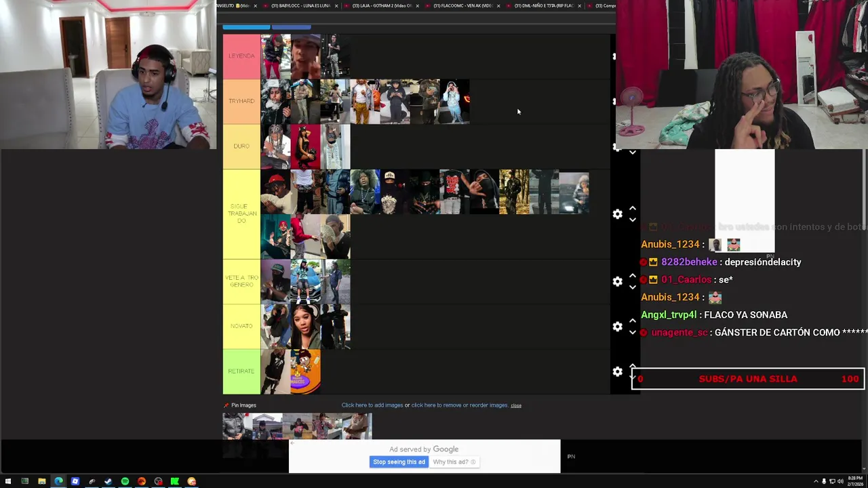Open File Explorer from taskbar
The height and width of the screenshot is (488, 868).
[x=41, y=481]
